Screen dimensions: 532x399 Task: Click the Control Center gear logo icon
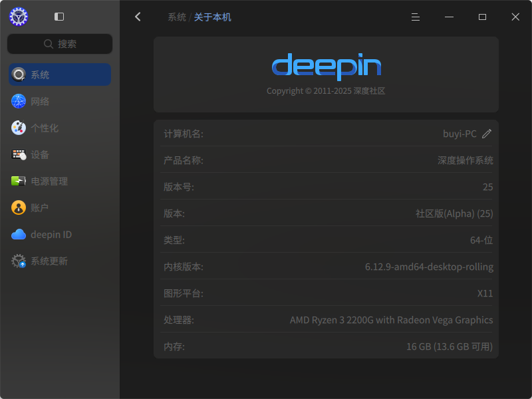tap(19, 17)
